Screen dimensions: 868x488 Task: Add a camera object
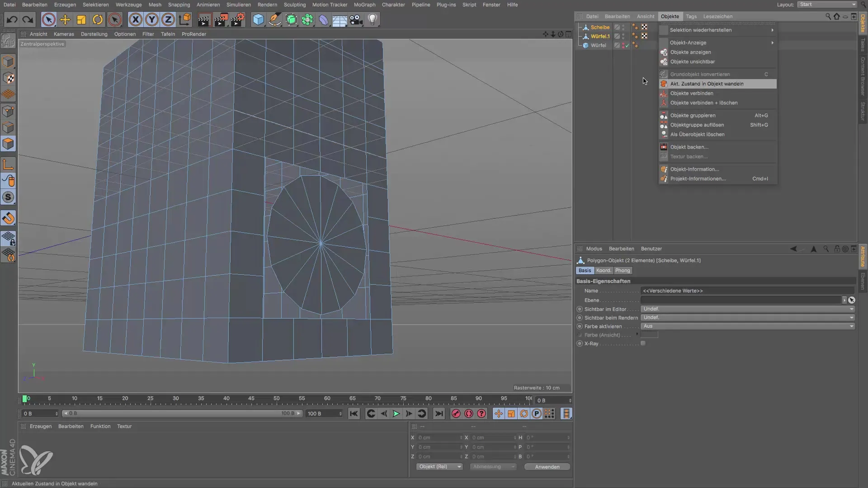(356, 19)
